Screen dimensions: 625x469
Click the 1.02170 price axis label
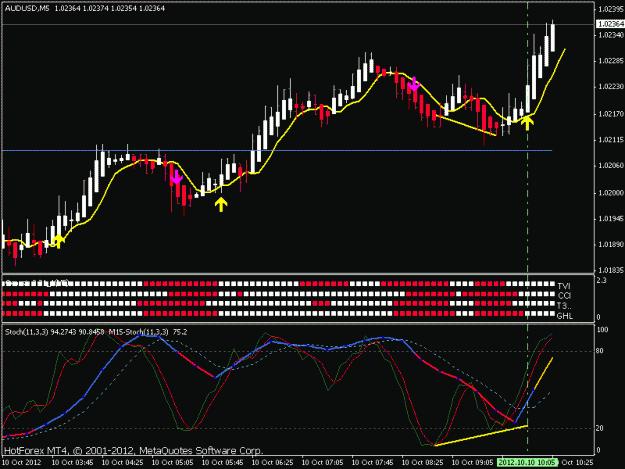coord(611,114)
